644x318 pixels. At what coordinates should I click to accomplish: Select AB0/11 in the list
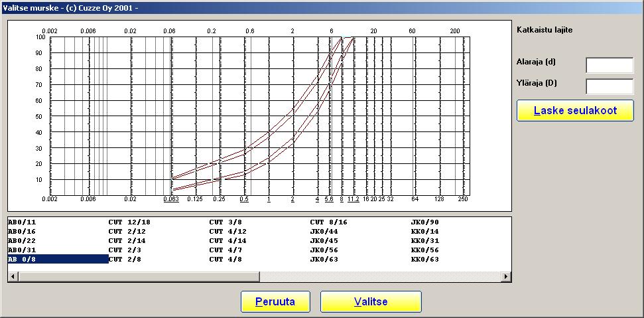[x=22, y=222]
